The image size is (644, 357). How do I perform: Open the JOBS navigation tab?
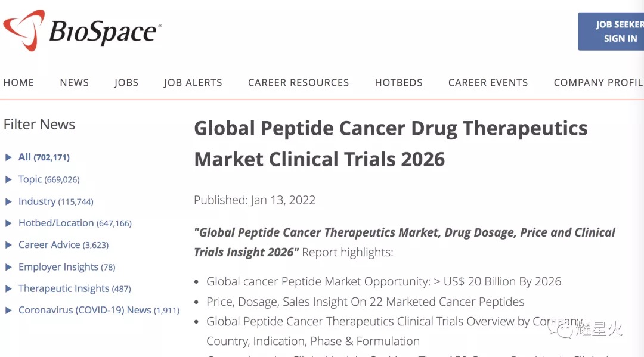pos(126,82)
